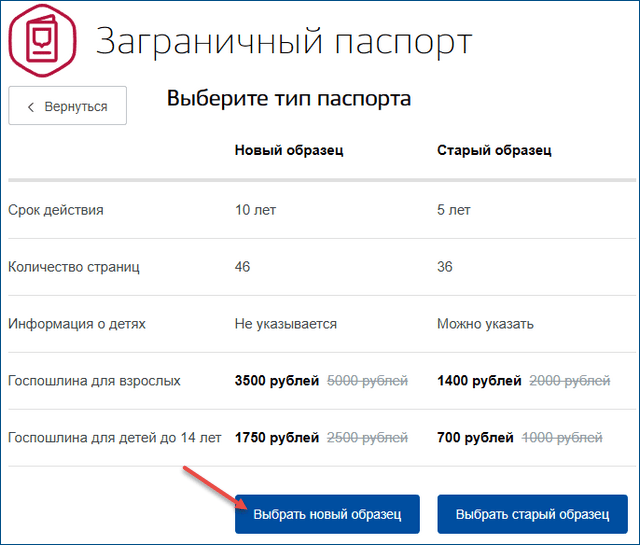
Task: Select the Старый образец column header
Action: tap(494, 150)
